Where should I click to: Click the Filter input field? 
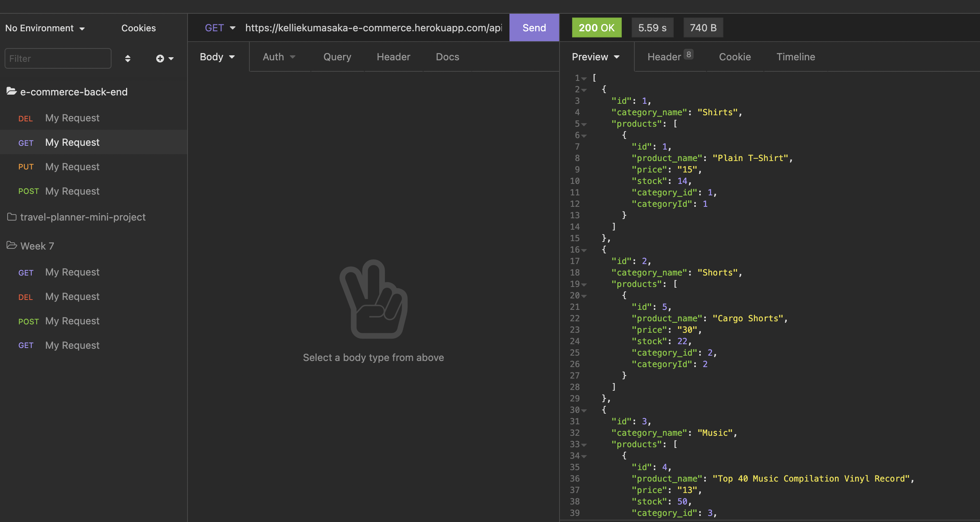coord(58,58)
